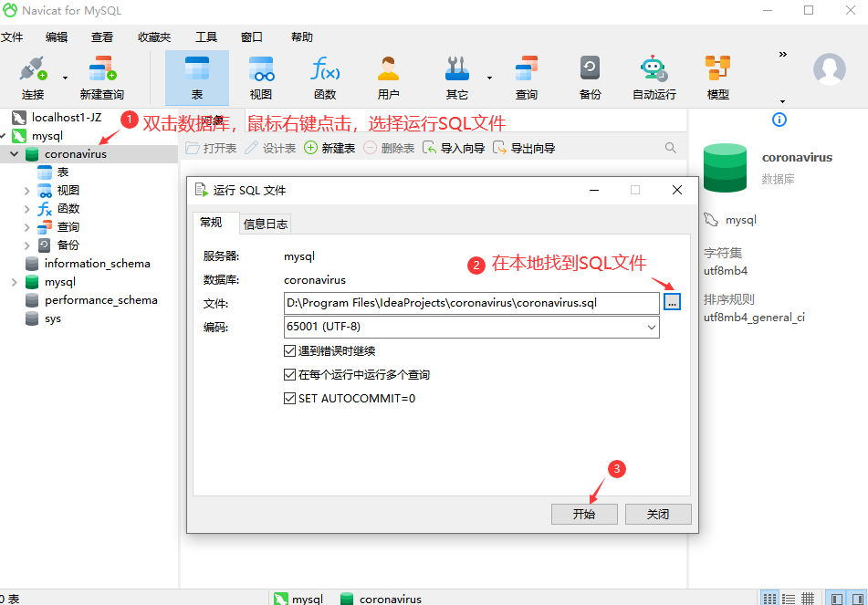Viewport: 868px width, 605px height.
Task: Switch to list view in the status bar
Action: coord(790,598)
